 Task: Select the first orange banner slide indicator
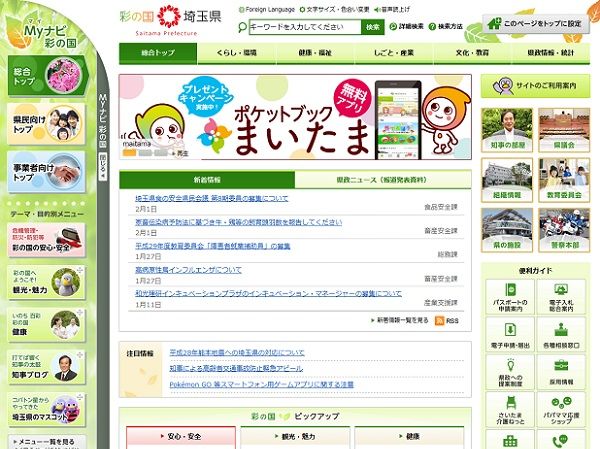(x=129, y=153)
